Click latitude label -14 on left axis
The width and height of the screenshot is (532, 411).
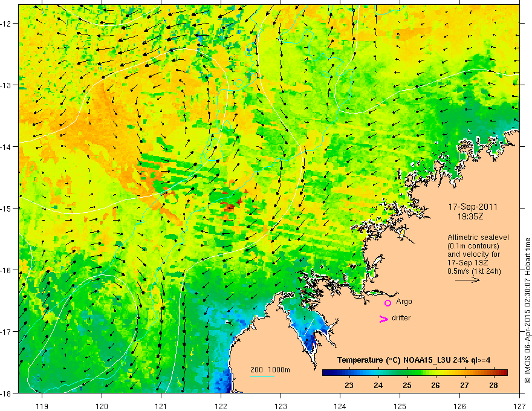click(6, 147)
